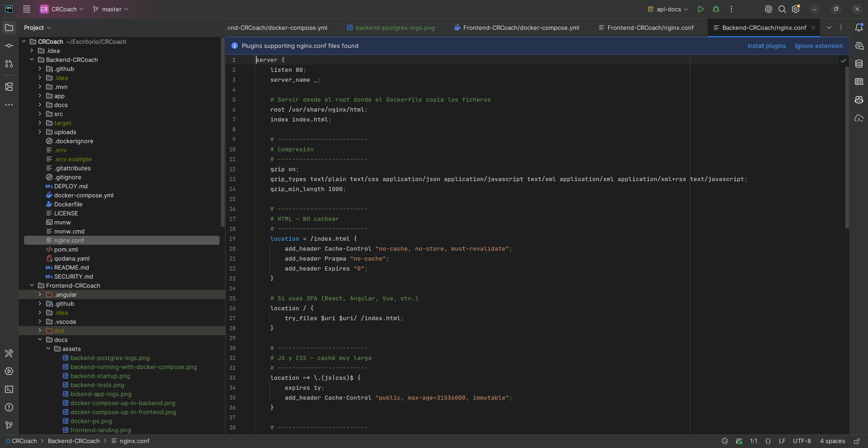Image resolution: width=868 pixels, height=448 pixels.
Task: Open the Copilot tool window on right sidebar
Action: coord(859,100)
